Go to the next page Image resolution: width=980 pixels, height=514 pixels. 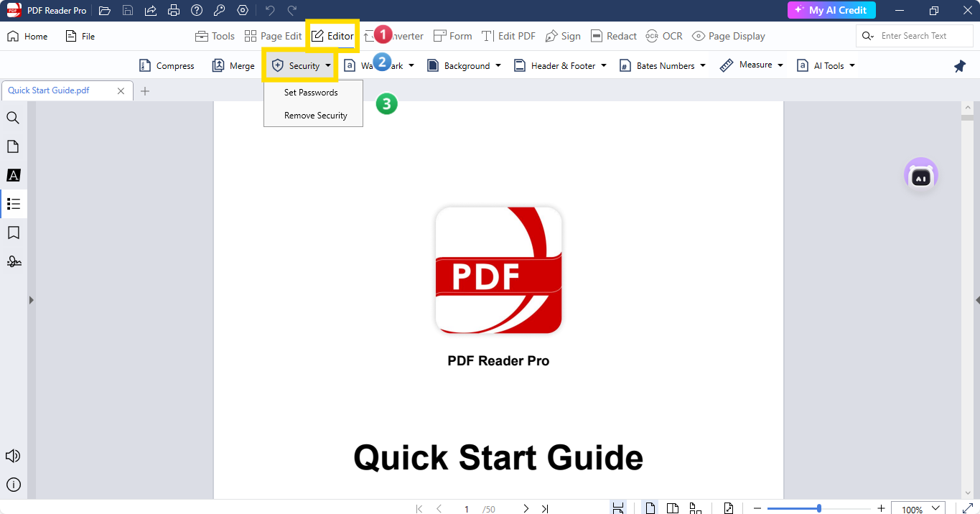tap(526, 509)
